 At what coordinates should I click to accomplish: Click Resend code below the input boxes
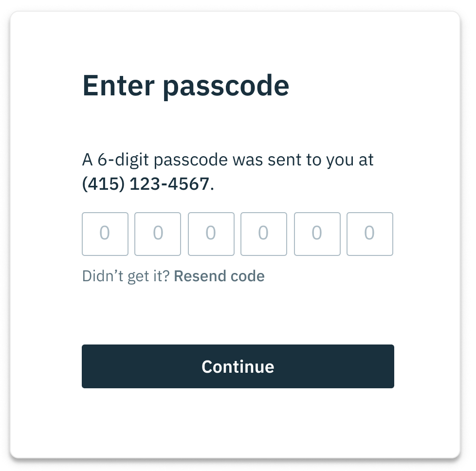tap(219, 276)
